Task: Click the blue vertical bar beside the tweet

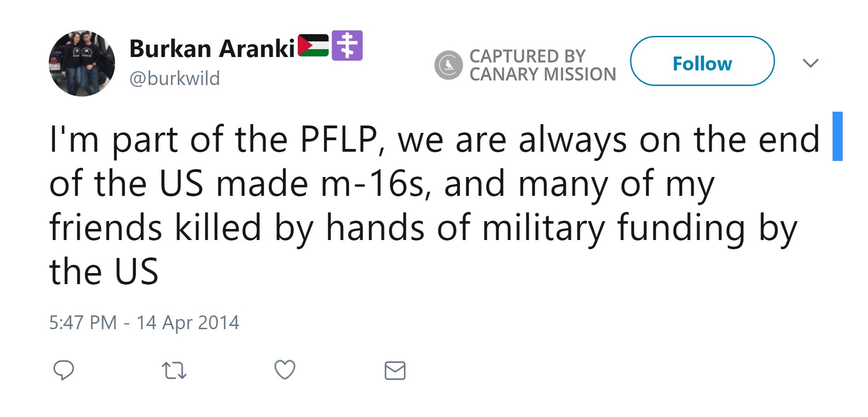Action: coord(837,136)
